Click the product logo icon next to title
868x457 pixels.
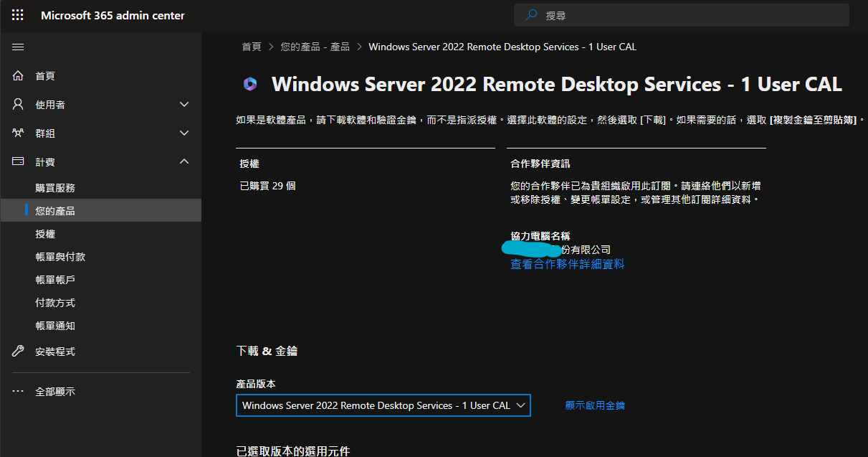click(249, 85)
